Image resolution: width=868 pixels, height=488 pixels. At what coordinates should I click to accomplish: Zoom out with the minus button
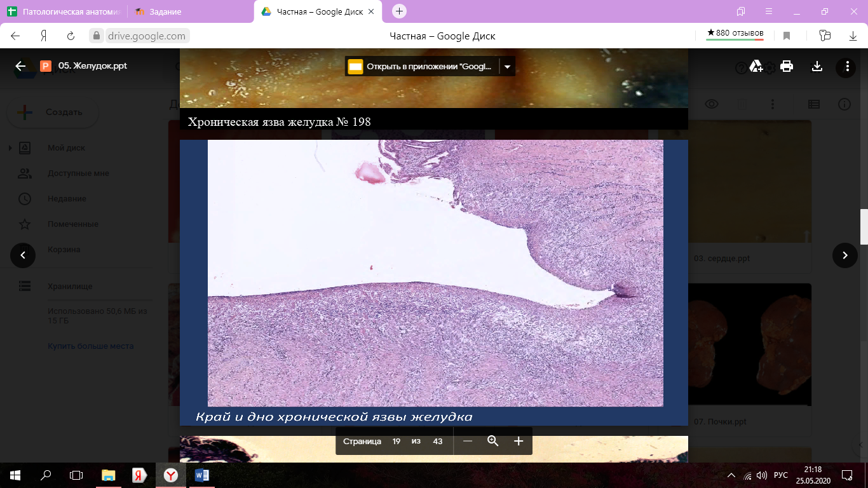tap(468, 441)
